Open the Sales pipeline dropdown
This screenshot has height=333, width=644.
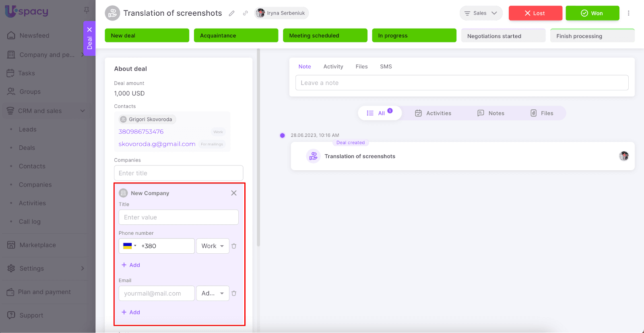tap(481, 13)
